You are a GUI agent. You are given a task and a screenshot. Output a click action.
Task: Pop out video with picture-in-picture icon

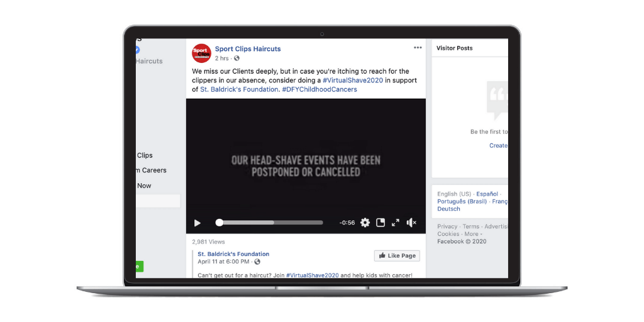[x=380, y=223]
